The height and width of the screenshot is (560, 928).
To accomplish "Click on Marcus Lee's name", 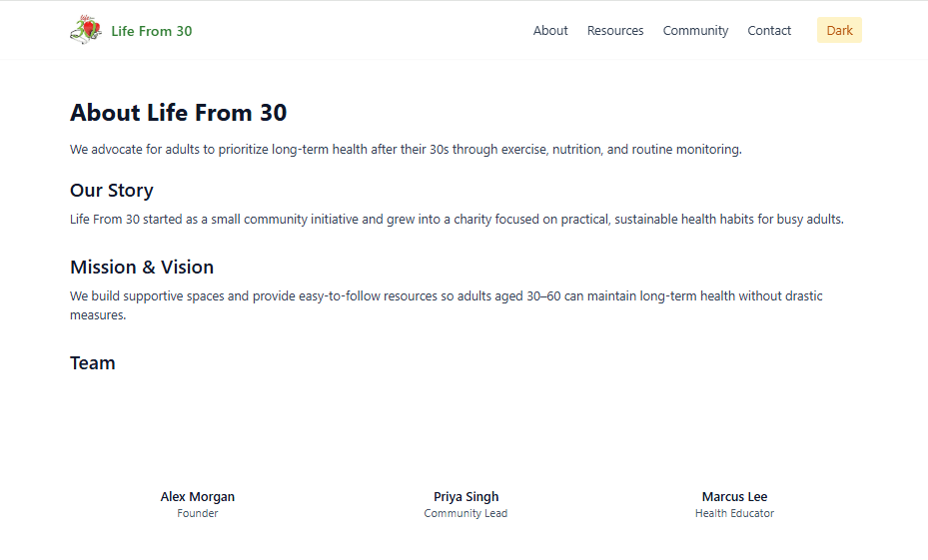I will pyautogui.click(x=734, y=496).
